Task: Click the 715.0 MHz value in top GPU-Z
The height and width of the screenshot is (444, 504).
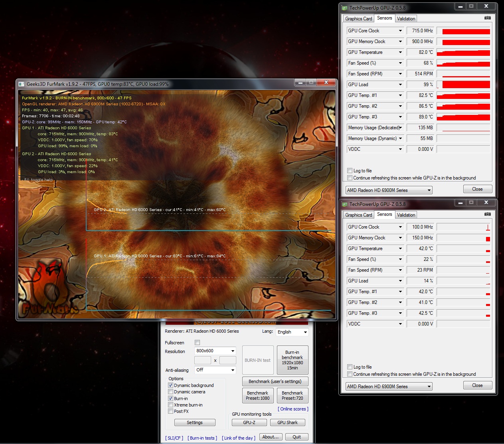Action: 421,31
